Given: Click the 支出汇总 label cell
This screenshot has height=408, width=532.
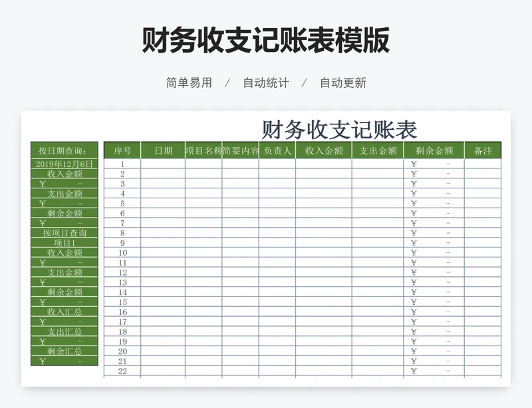Looking at the screenshot, I should 64,331.
